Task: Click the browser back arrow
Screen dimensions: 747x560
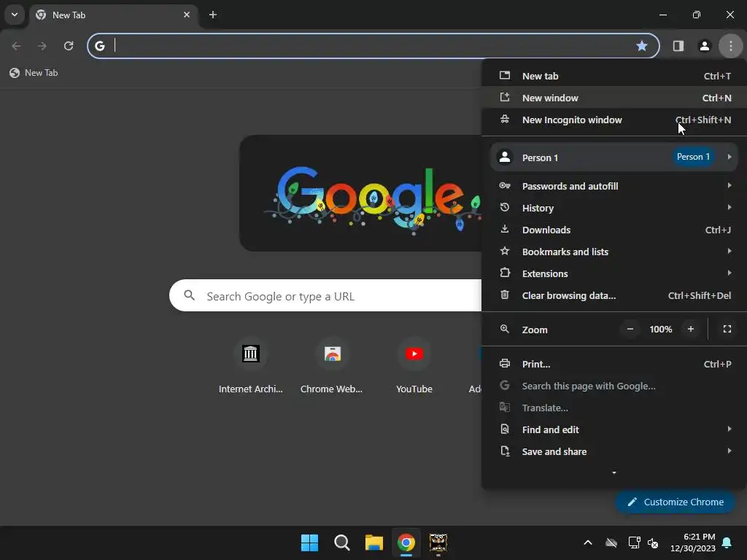Action: click(16, 46)
